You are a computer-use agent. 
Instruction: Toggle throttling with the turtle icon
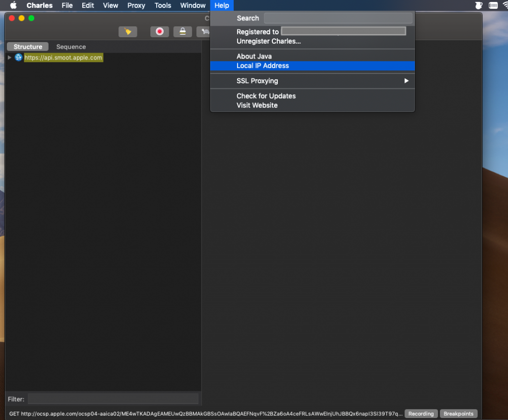(x=204, y=31)
